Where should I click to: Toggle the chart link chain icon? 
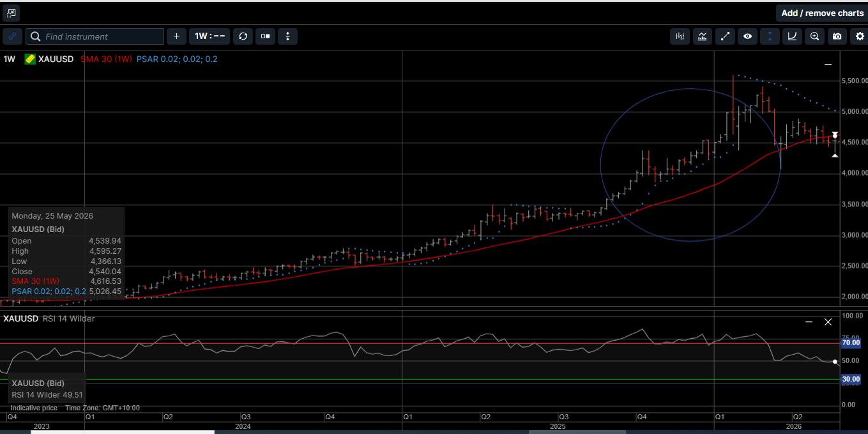[x=12, y=36]
